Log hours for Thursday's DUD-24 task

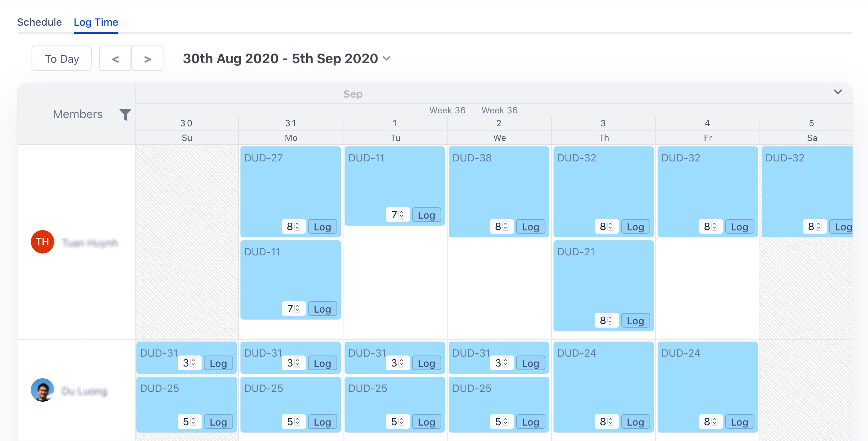tap(635, 422)
